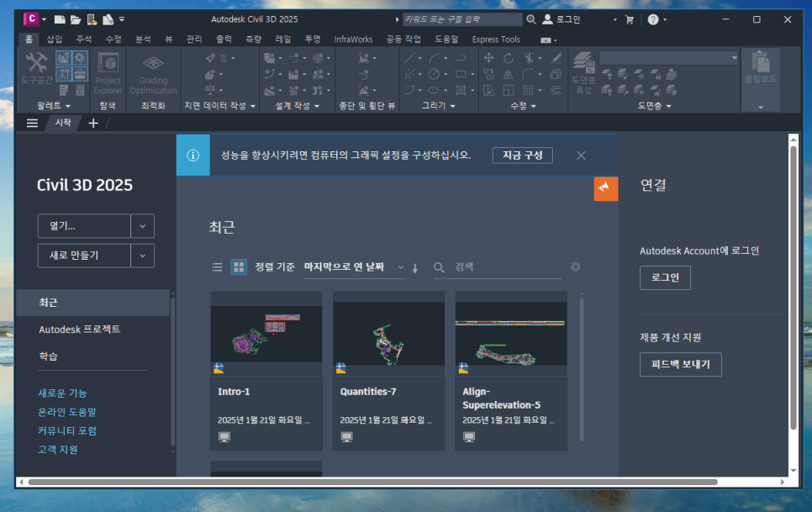The width and height of the screenshot is (812, 512).
Task: Expand the 열기 dropdown arrow
Action: (142, 226)
